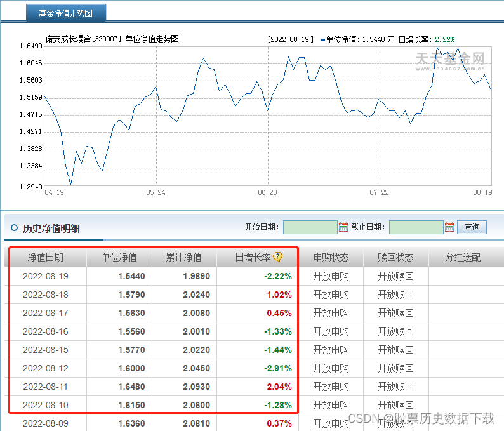Click date cell 2022-08-16
504x431 pixels.
tap(46, 331)
